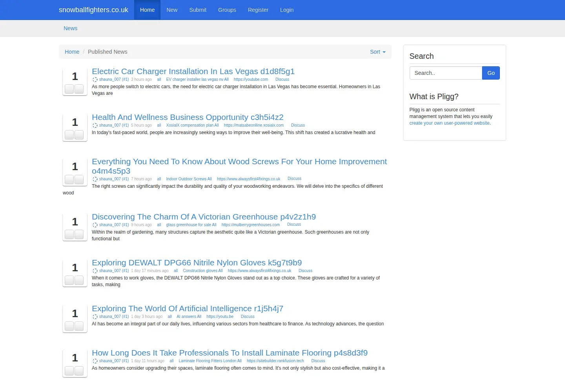
Task: Click the right vote button on Laminate Flooring post
Action: click(79, 370)
